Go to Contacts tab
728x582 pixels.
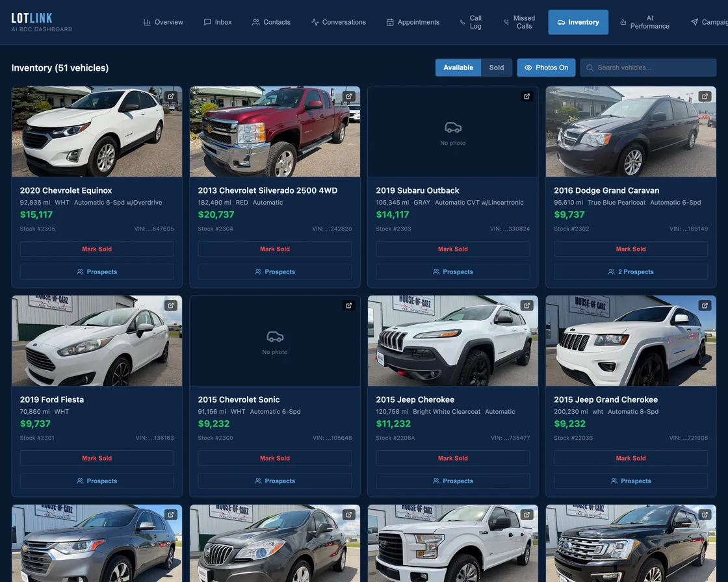pyautogui.click(x=271, y=22)
